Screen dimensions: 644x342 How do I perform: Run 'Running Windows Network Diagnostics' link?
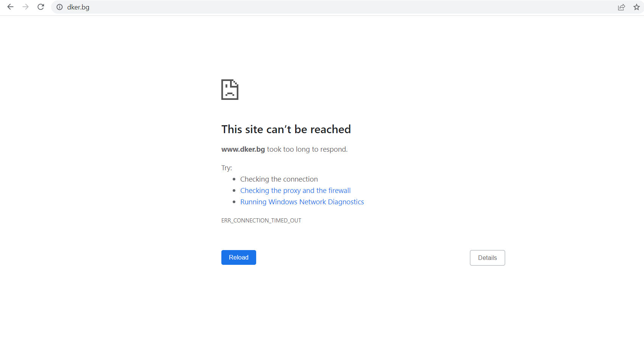click(302, 202)
